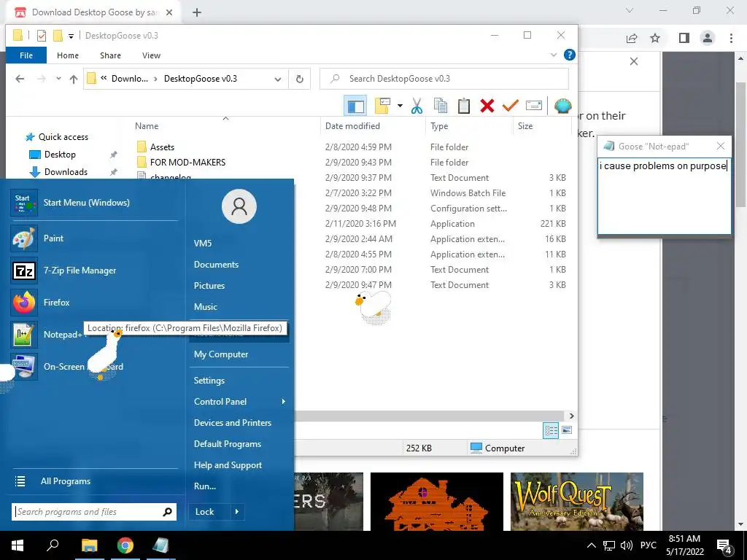Viewport: 747px width, 560px height.
Task: Open the Home ribbon tab
Action: click(68, 55)
